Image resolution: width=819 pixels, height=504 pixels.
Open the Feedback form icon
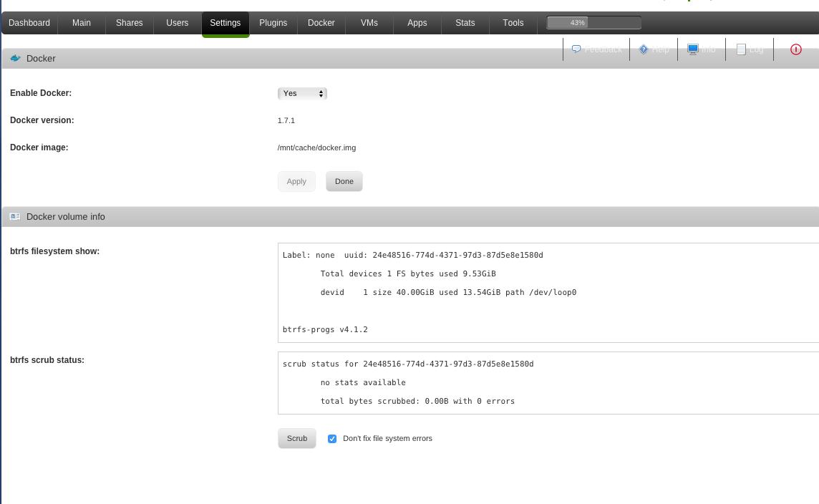pos(576,49)
